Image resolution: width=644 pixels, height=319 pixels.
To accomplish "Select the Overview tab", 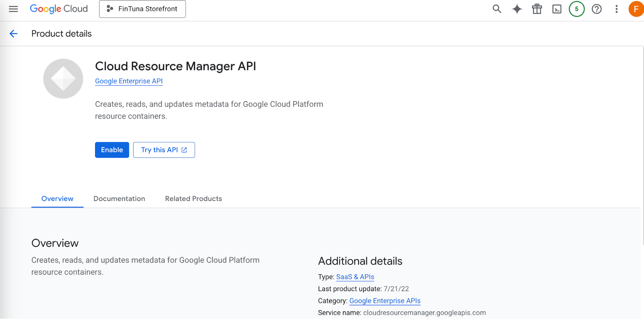I will [x=57, y=199].
